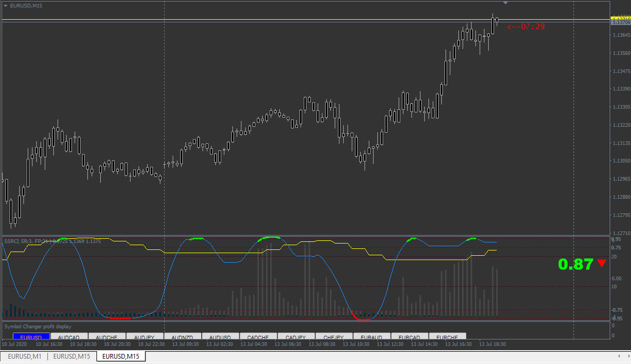Switch chart to CHFJPY symbol button
Screen dimensions: 631x364
[334, 337]
